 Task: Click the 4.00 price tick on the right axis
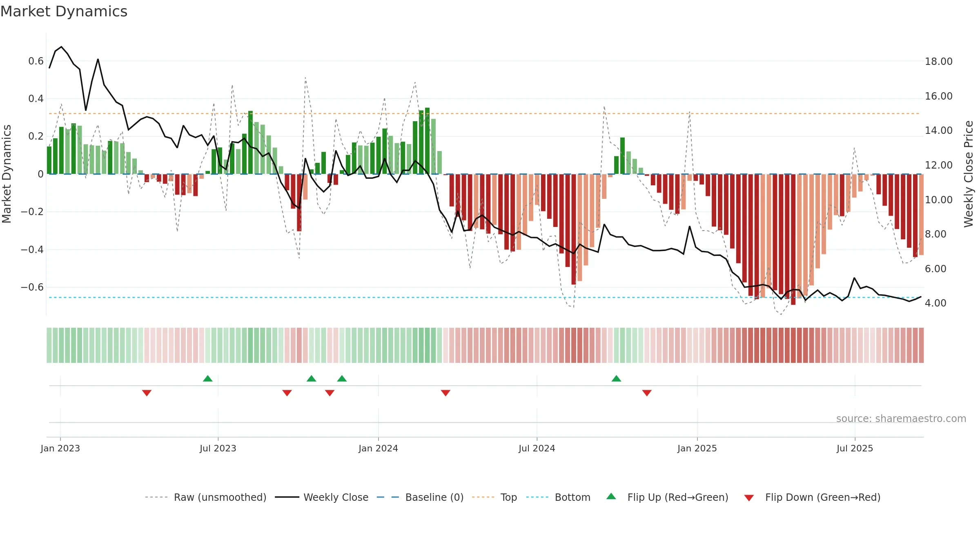935,303
